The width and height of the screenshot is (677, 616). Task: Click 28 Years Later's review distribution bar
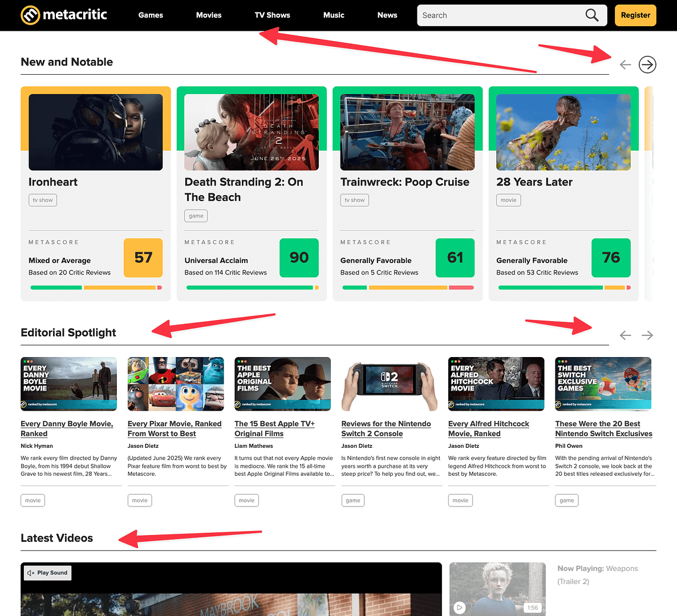[564, 287]
